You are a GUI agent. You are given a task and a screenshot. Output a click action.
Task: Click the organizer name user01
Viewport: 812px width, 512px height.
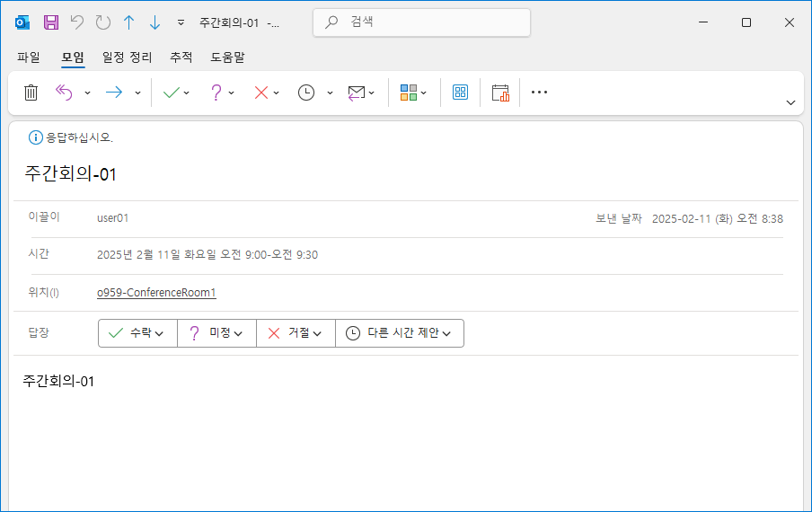point(112,218)
